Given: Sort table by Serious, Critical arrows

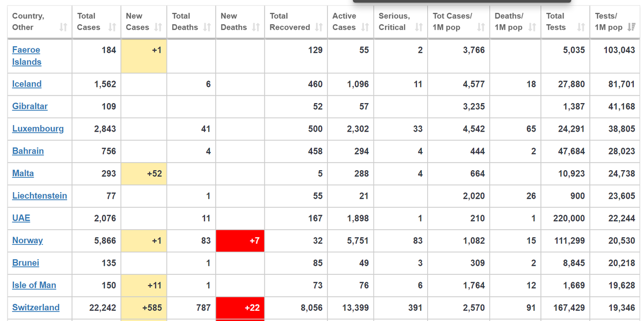Looking at the screenshot, I should 419,27.
